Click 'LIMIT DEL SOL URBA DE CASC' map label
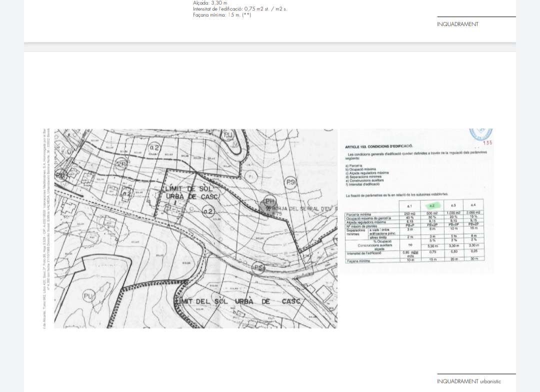540x392 pixels. pyautogui.click(x=237, y=302)
